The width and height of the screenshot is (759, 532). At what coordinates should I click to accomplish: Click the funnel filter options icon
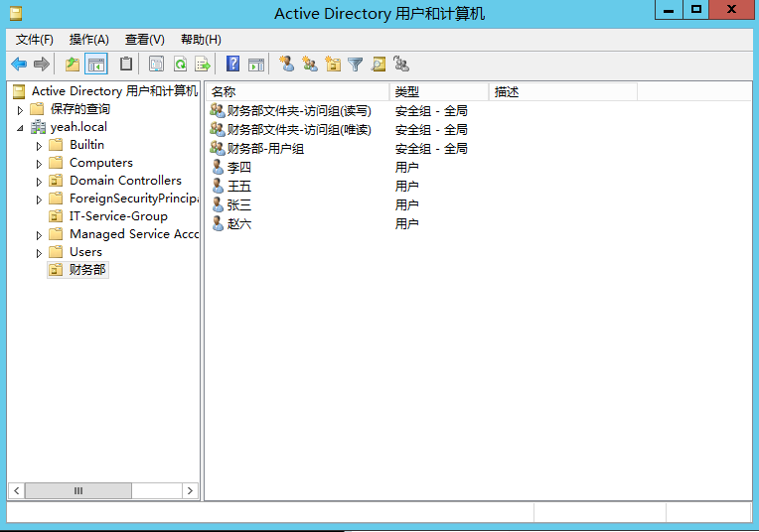[x=356, y=64]
